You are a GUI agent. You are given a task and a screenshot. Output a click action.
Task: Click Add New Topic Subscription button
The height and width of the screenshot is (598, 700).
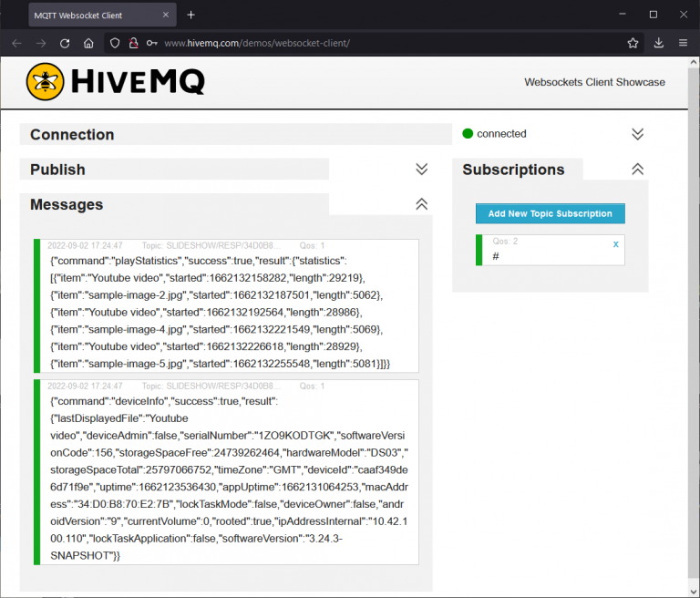(x=550, y=213)
